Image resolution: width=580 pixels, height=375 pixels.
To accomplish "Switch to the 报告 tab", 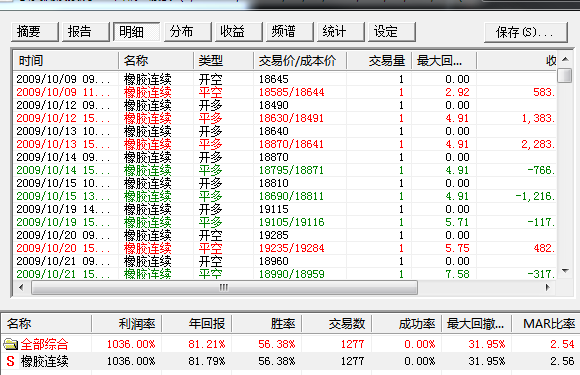I will pos(86,32).
